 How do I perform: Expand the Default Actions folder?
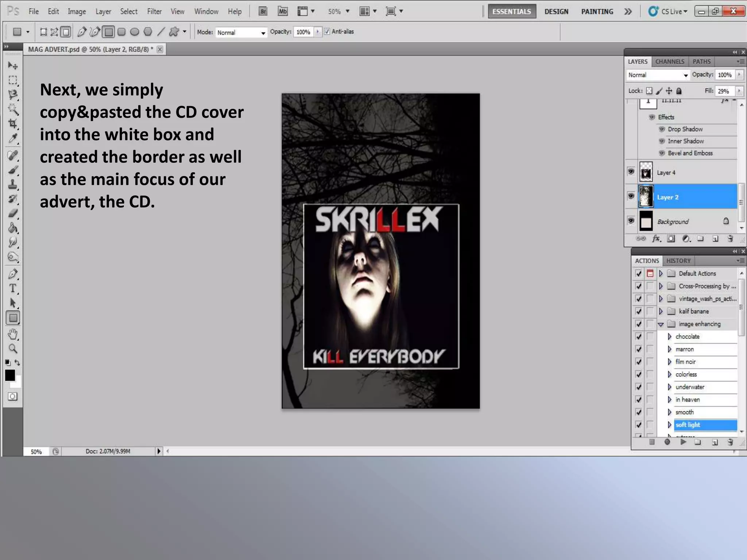(x=661, y=273)
